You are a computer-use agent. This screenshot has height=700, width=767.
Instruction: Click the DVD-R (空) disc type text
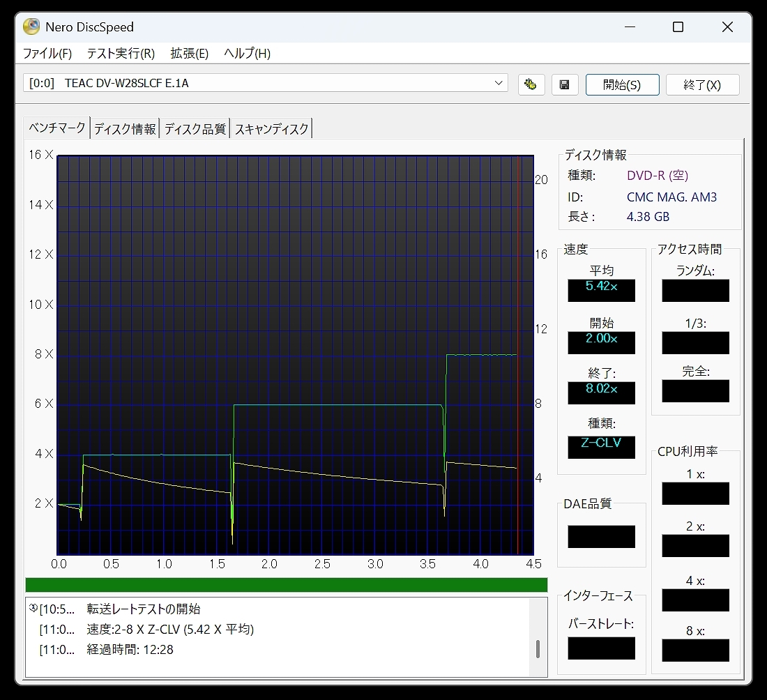pos(658,175)
